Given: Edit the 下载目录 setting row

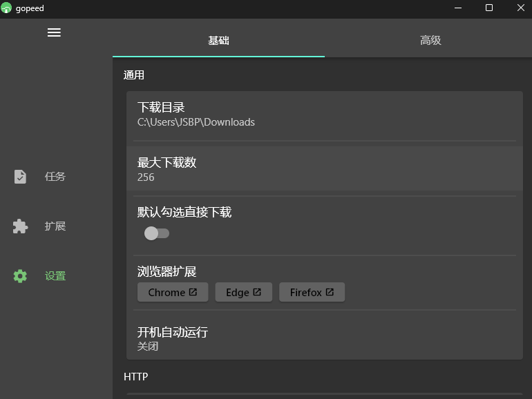Looking at the screenshot, I should [x=324, y=115].
